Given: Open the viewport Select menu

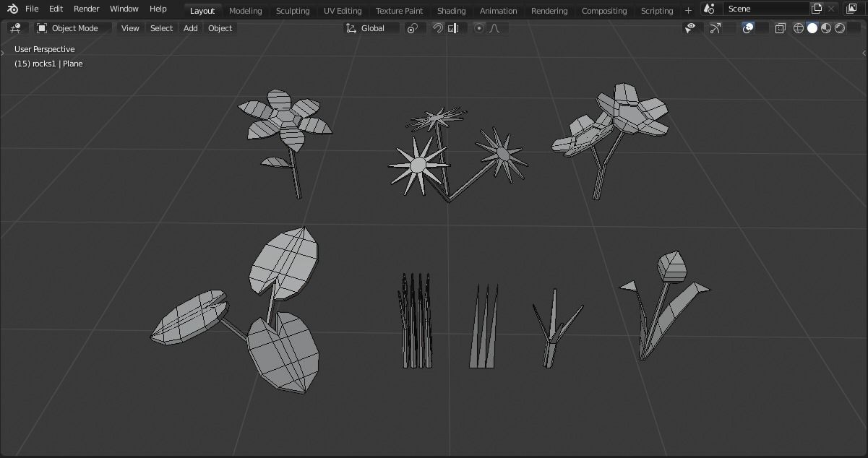Looking at the screenshot, I should click(x=161, y=28).
